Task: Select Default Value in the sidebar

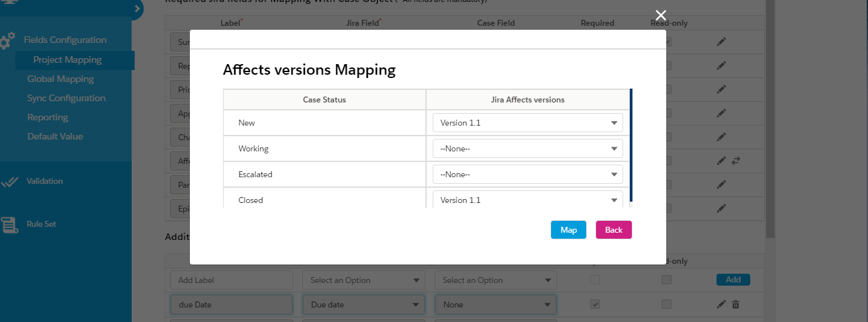Action: [55, 136]
